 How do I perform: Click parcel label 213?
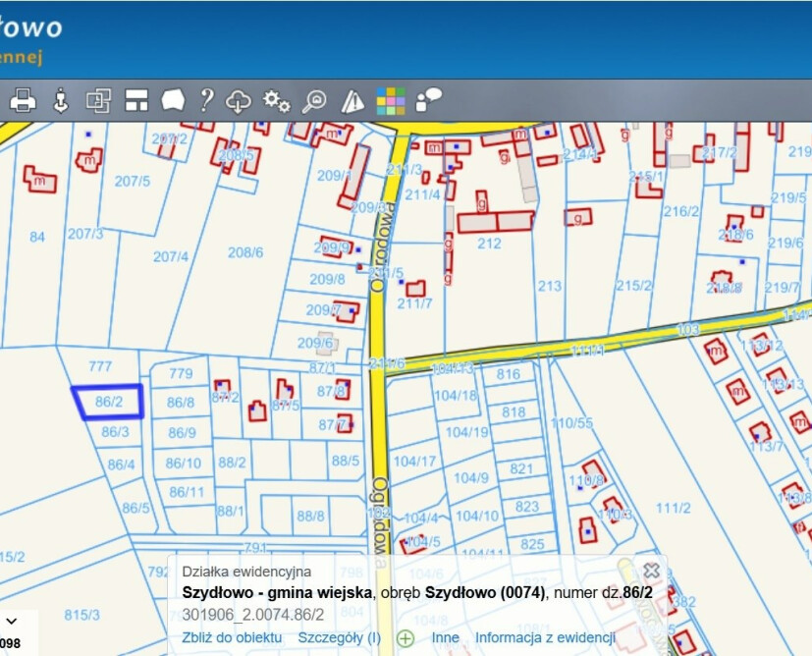coord(550,286)
